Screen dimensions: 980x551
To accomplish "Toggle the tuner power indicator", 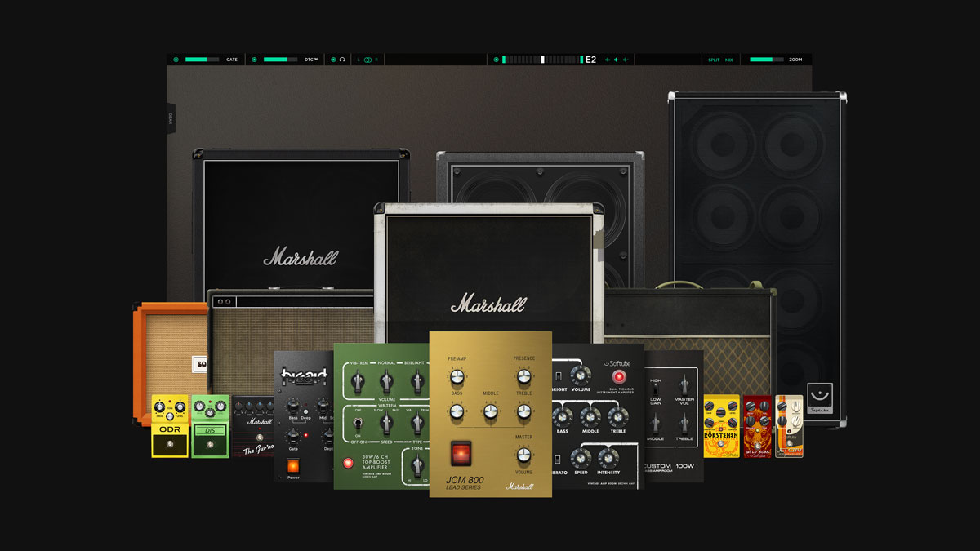I will (496, 60).
